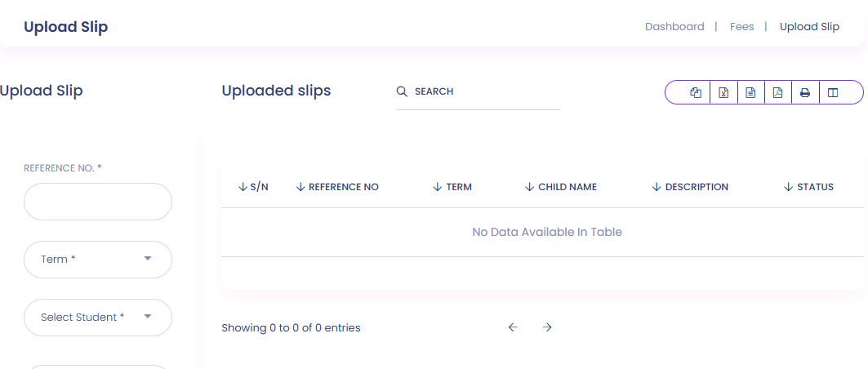Sort table by Term column
The image size is (868, 369).
pos(452,187)
